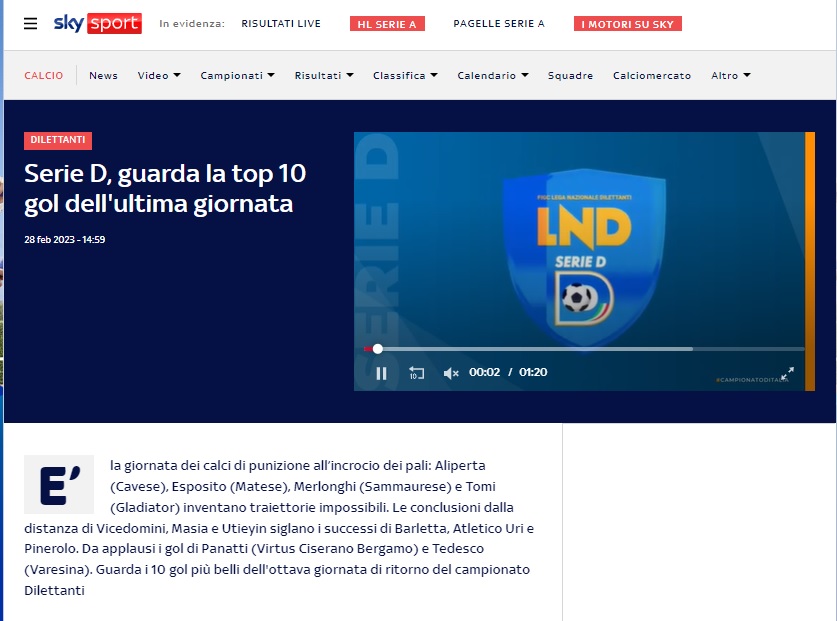The image size is (837, 621).
Task: Click the HL Serie A button
Action: (387, 24)
